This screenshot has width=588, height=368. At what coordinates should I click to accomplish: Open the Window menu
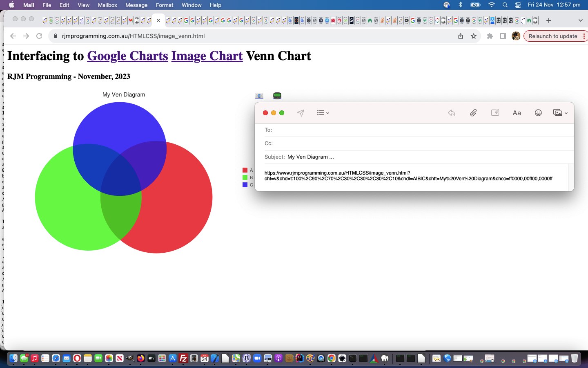(192, 5)
